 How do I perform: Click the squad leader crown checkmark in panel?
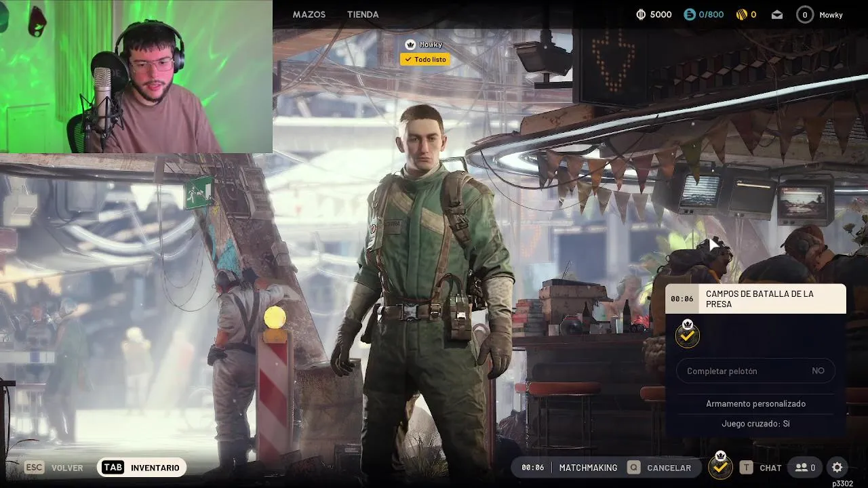(688, 334)
